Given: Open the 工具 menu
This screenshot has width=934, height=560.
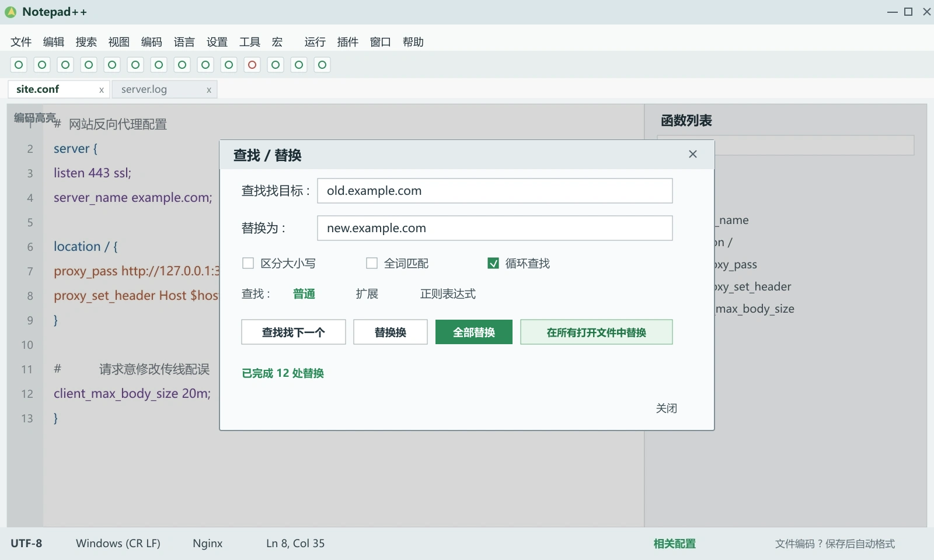Looking at the screenshot, I should [x=250, y=42].
